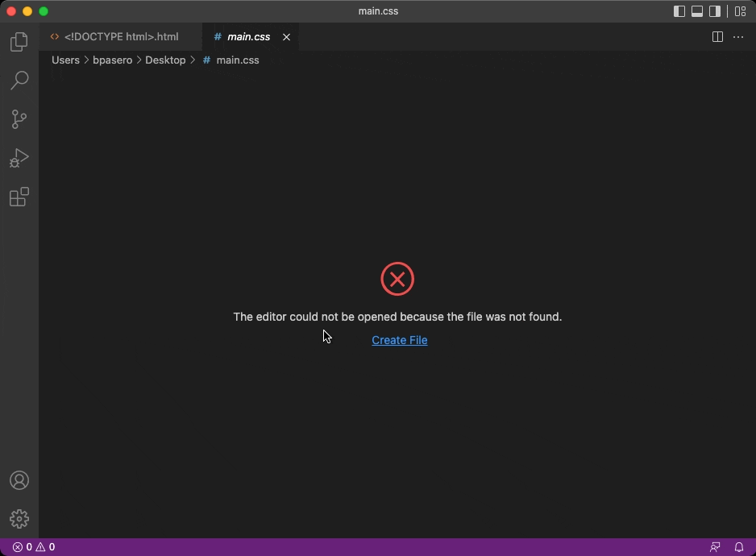Open notifications bell in status bar

point(739,547)
